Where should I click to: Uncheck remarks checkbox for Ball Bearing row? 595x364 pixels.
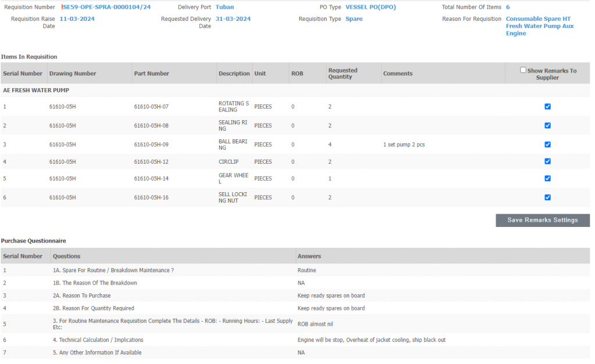click(x=547, y=145)
